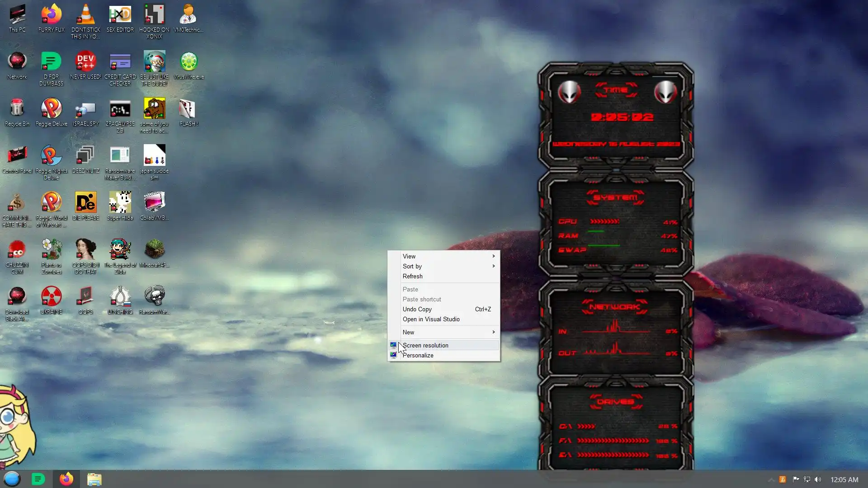Click Personalize in the context menu
The height and width of the screenshot is (488, 868).
pos(418,355)
